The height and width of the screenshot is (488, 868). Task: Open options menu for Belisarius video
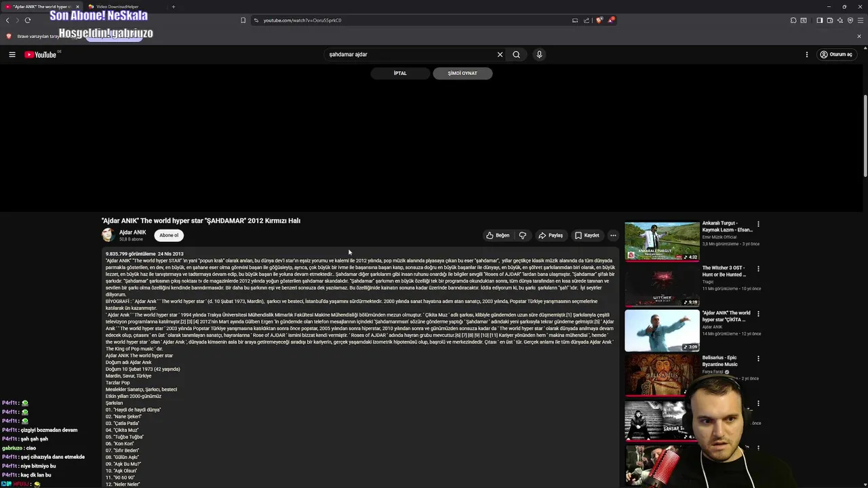pos(758,359)
